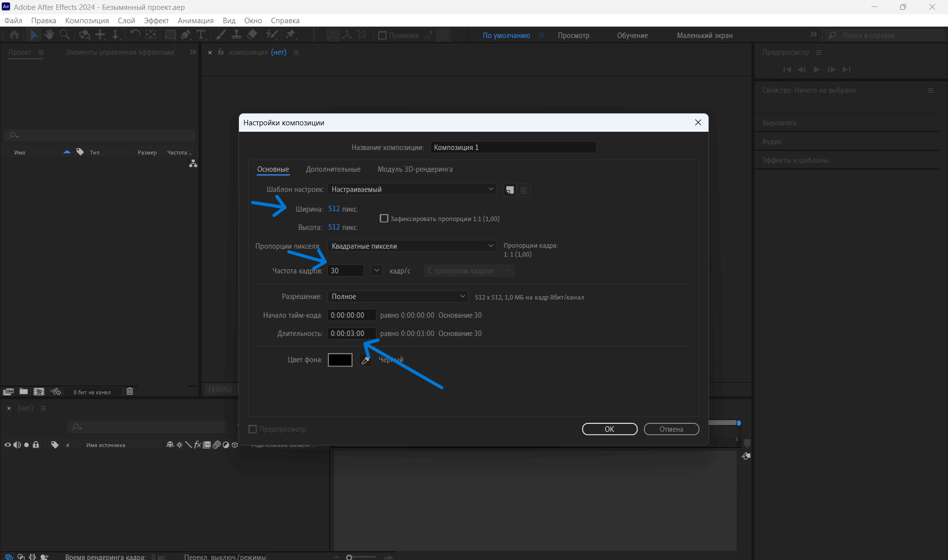Switch to the Маленький экран workspace
Image resolution: width=948 pixels, height=560 pixels.
coord(705,36)
